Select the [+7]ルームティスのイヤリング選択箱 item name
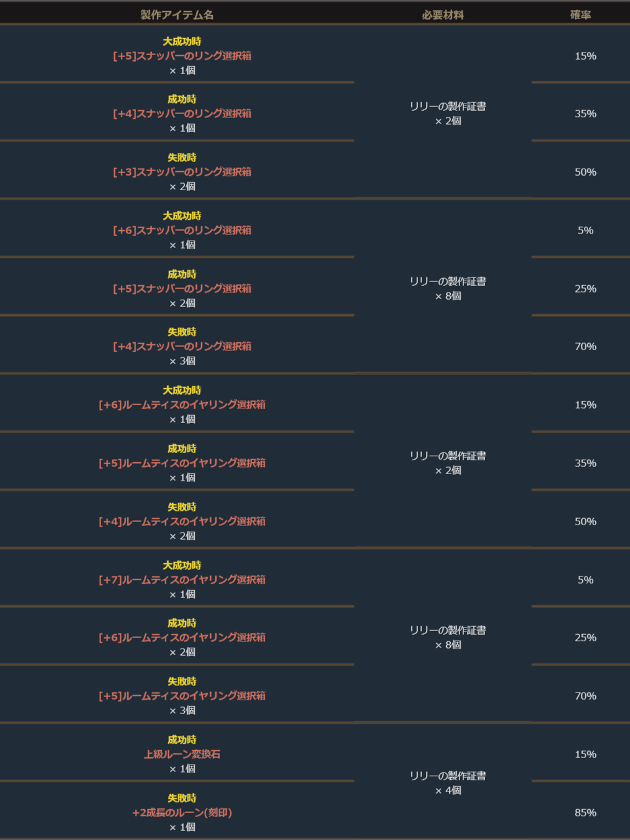630x840 pixels. click(182, 580)
